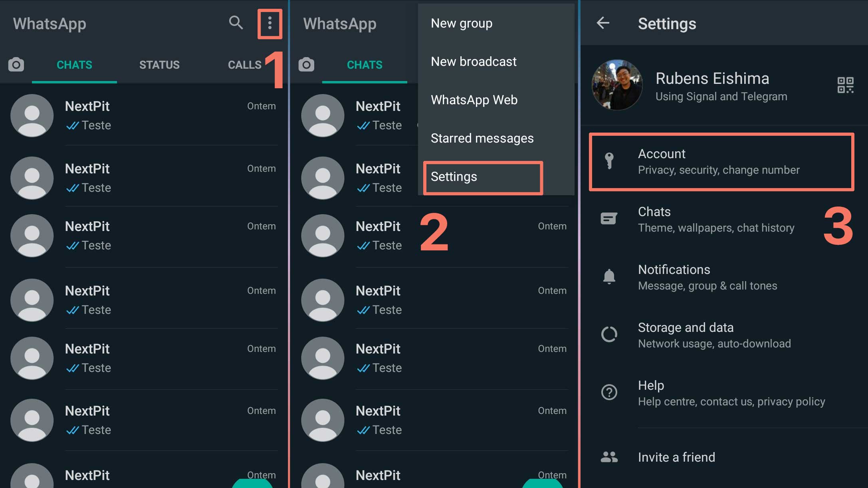Screen dimensions: 868x488
Task: Click the Account key icon
Action: (609, 161)
